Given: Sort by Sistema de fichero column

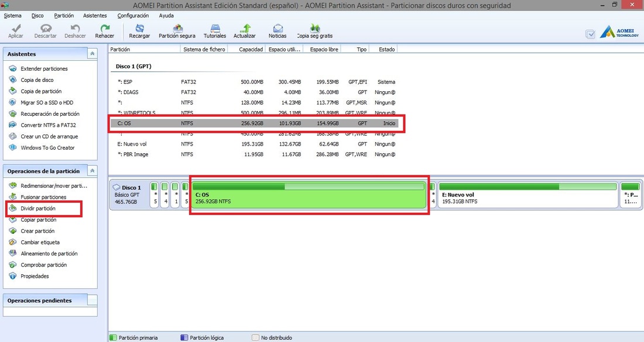Looking at the screenshot, I should pyautogui.click(x=204, y=49).
